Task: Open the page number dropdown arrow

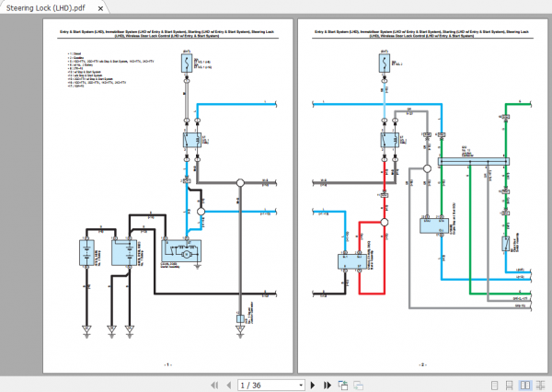Action: 301,386
